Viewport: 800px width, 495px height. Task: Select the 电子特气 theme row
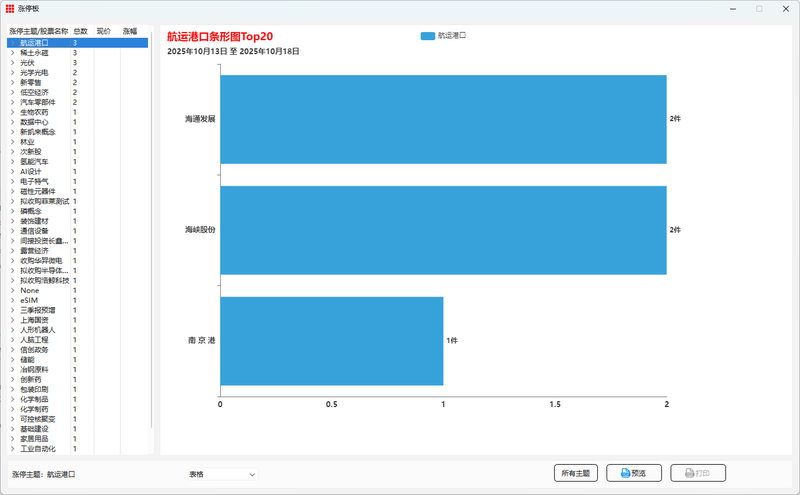tap(78, 181)
